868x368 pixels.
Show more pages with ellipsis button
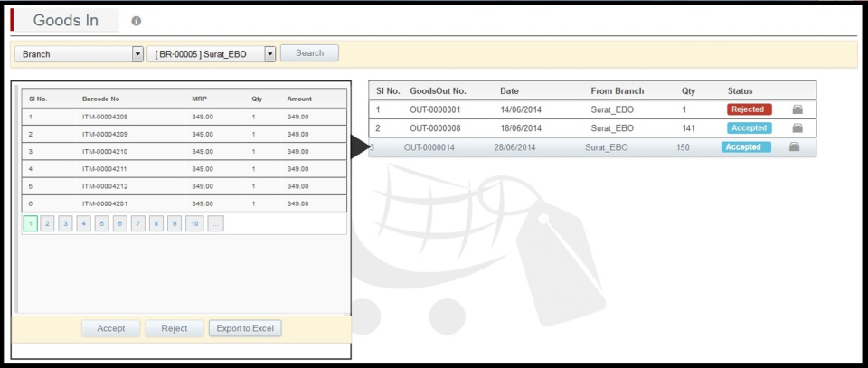(x=216, y=223)
